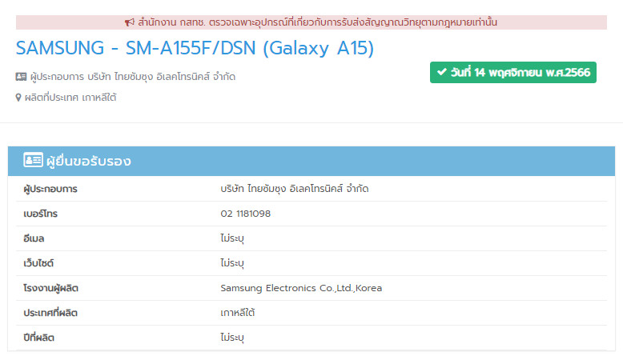Click the map pin icon beside ผลิตที่ประเทศ

tap(18, 98)
